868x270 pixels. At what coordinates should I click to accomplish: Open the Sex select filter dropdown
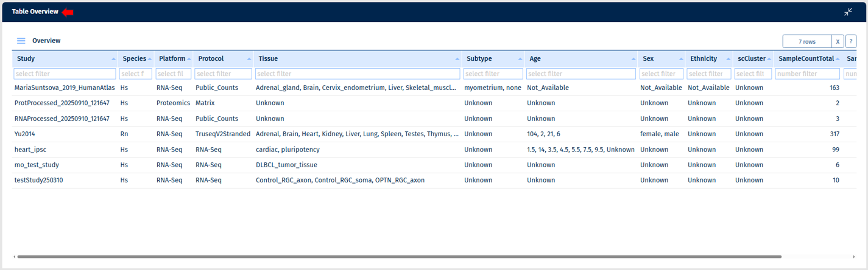661,74
